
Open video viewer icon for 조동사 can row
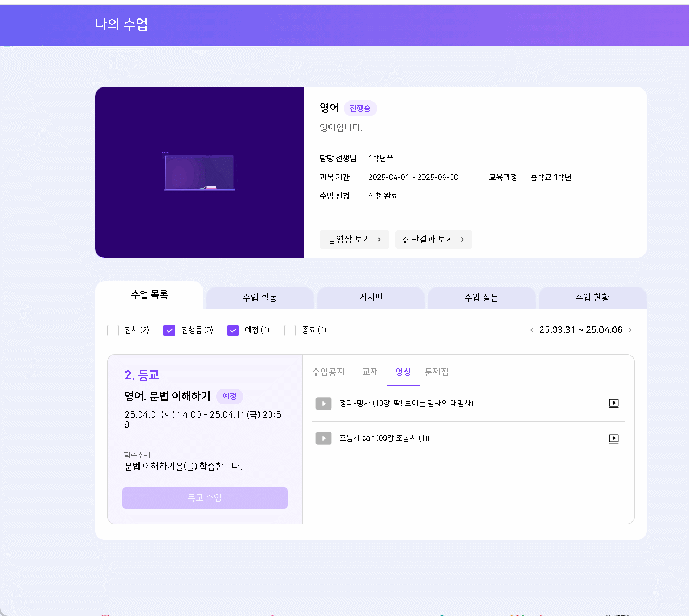[x=614, y=438]
